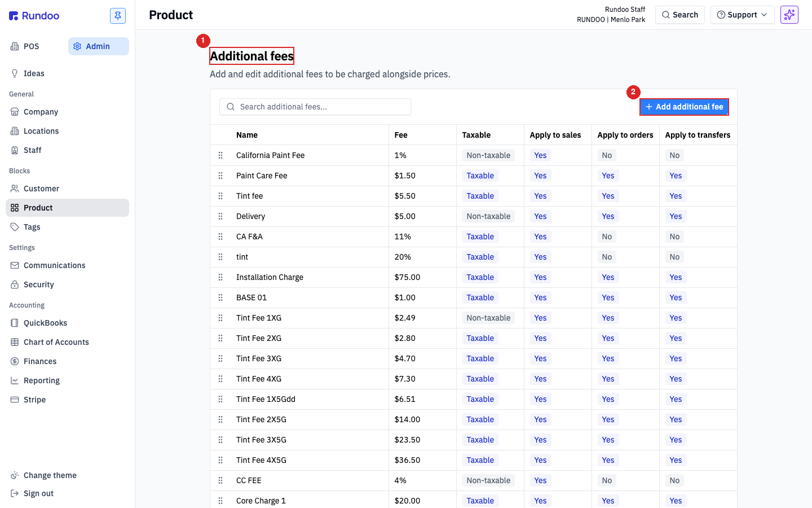Switch to the Admin tab
The image size is (812, 508).
99,46
